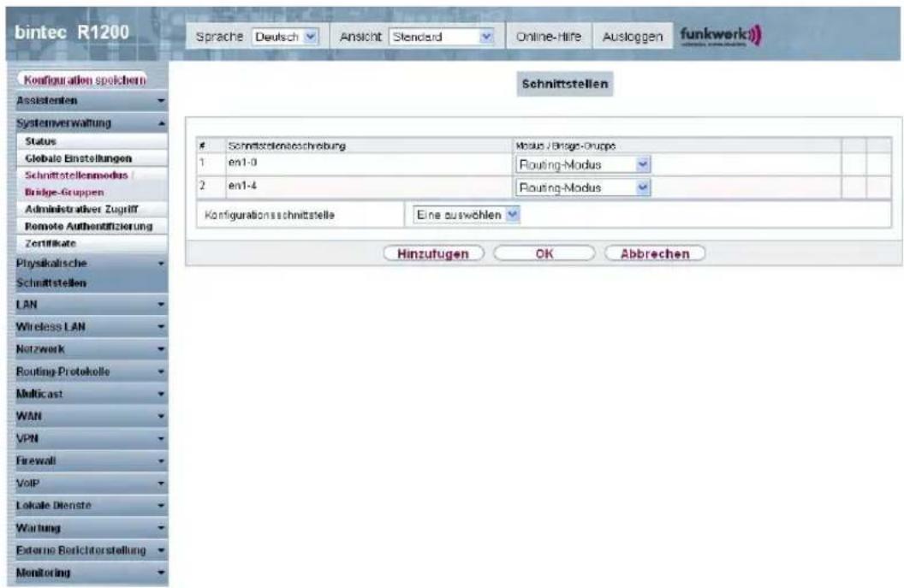The height and width of the screenshot is (588, 904).
Task: Click the Abbrechen button
Action: coord(655,253)
